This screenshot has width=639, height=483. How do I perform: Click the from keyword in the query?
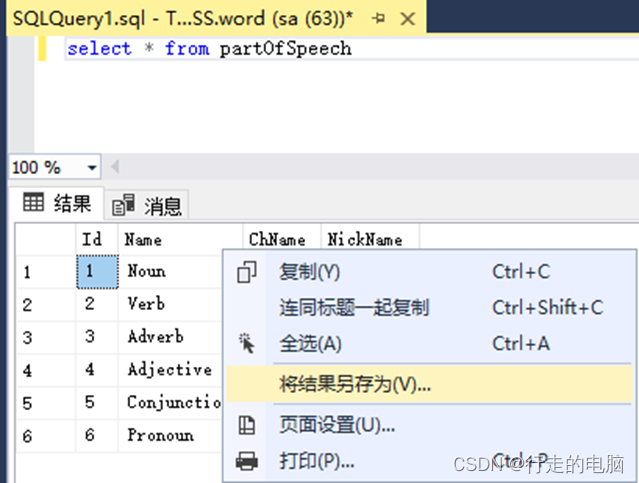point(187,49)
